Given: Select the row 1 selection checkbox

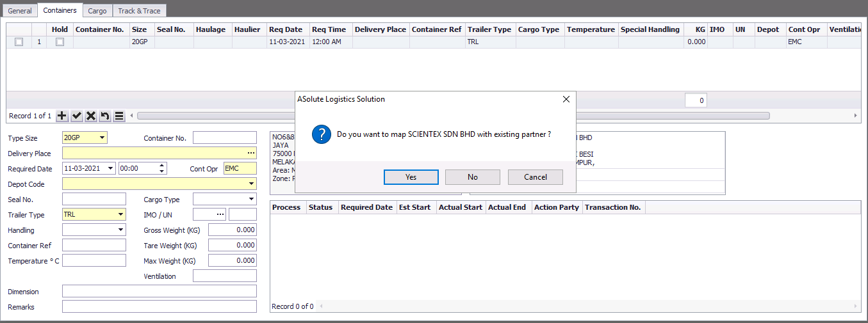Looking at the screenshot, I should pyautogui.click(x=19, y=42).
